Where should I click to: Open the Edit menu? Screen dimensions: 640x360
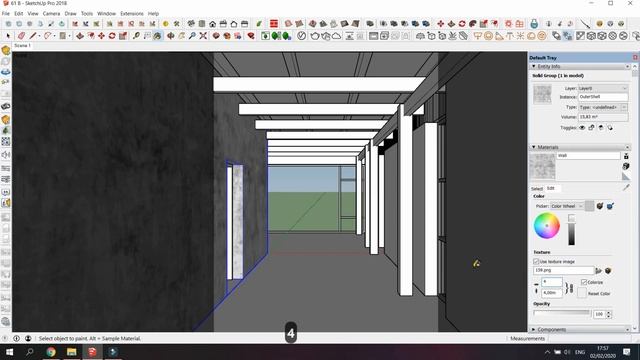pyautogui.click(x=19, y=13)
